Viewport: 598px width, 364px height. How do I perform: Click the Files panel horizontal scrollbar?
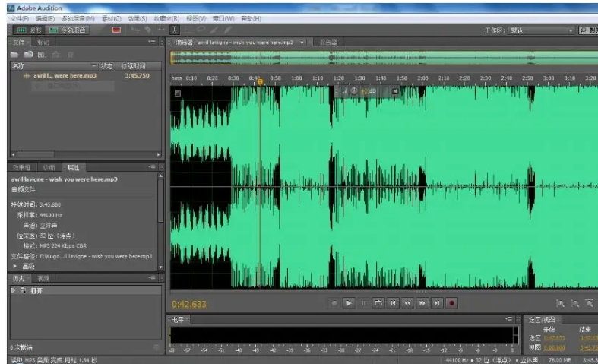86,154
